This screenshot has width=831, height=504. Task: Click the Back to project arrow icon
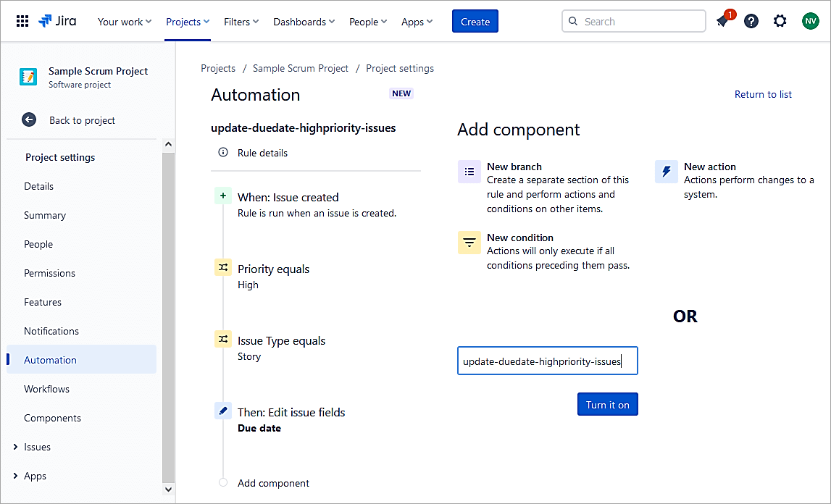click(x=29, y=120)
